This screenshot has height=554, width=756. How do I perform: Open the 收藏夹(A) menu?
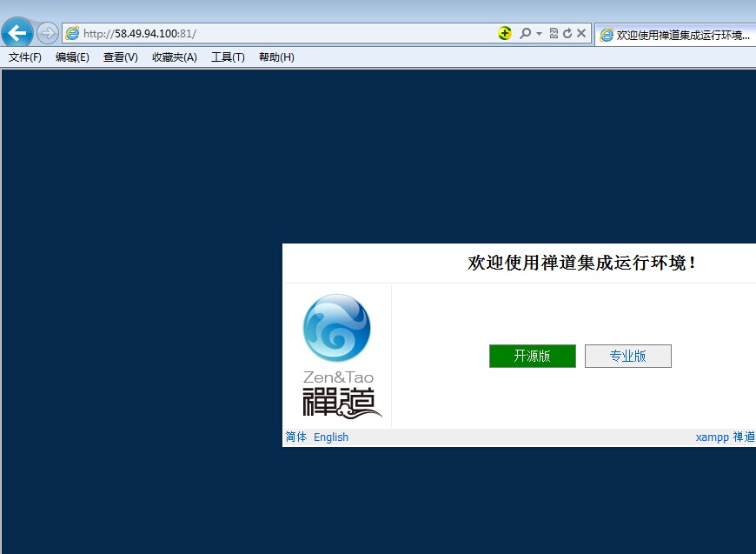175,57
